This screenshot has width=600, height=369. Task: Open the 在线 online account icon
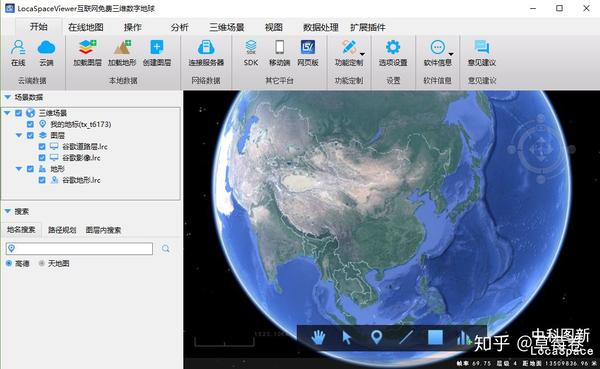click(18, 47)
